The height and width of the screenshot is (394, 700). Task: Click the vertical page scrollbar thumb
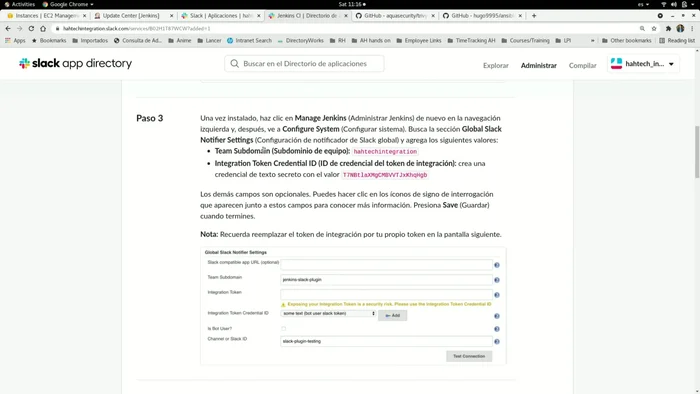pyautogui.click(x=696, y=152)
